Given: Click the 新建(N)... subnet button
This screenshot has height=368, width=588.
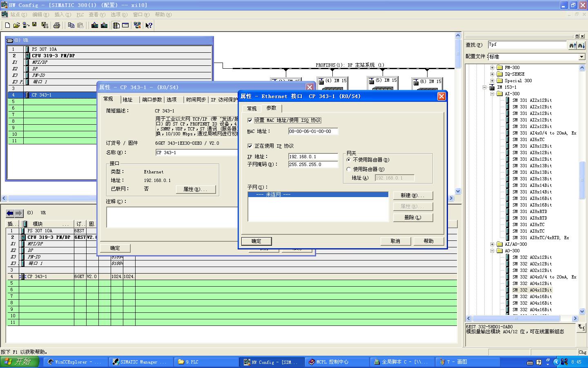Looking at the screenshot, I should point(413,195).
